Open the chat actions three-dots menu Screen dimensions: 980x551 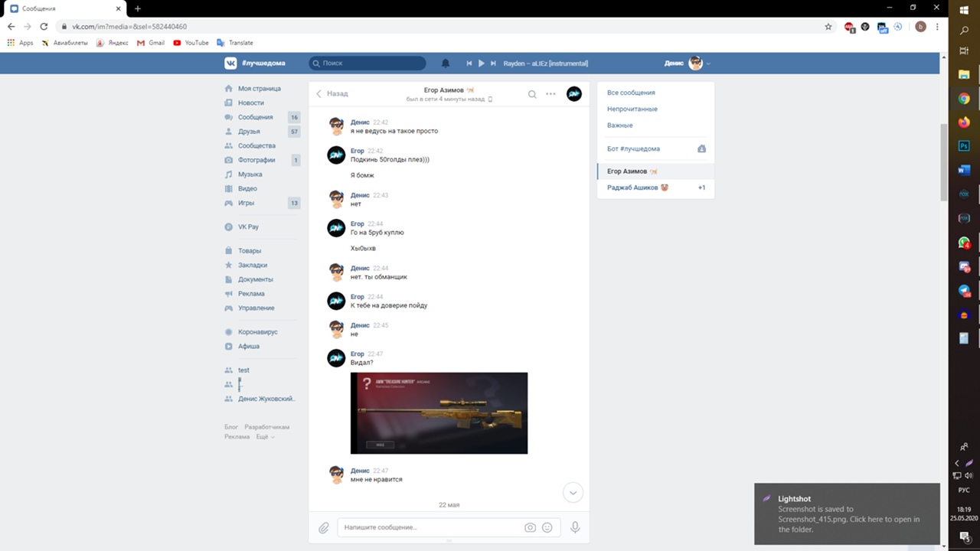tap(550, 94)
